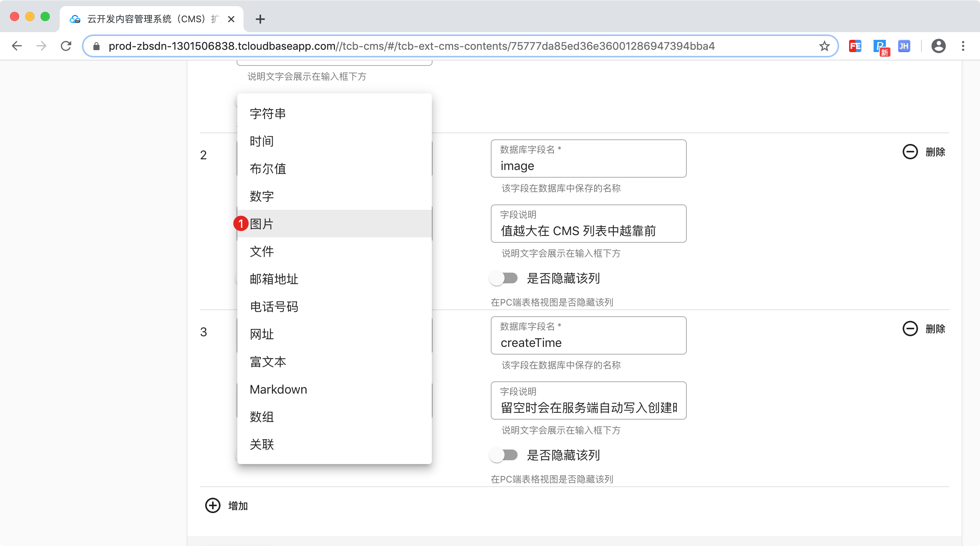Viewport: 980px width, 546px height.
Task: Open the red FE browser extension
Action: pyautogui.click(x=855, y=46)
